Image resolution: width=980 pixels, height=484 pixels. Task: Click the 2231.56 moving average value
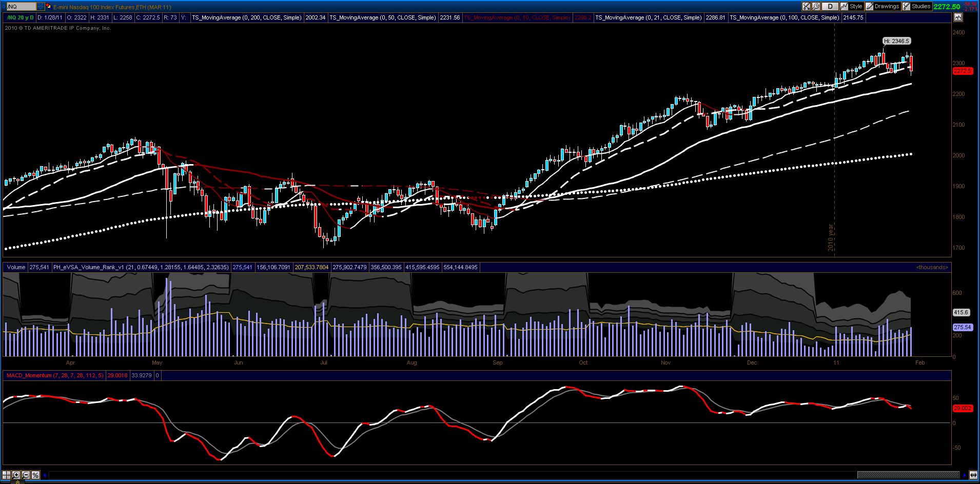tap(450, 17)
